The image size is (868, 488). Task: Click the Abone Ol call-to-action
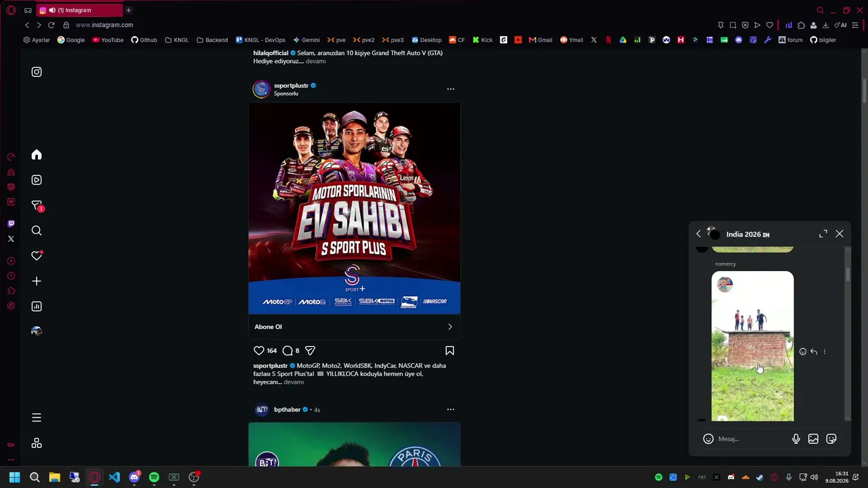click(354, 327)
